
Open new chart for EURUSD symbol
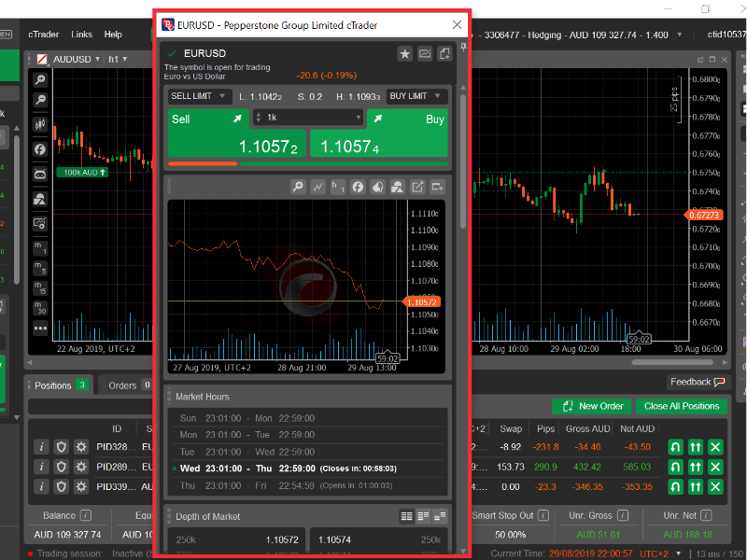[x=425, y=54]
